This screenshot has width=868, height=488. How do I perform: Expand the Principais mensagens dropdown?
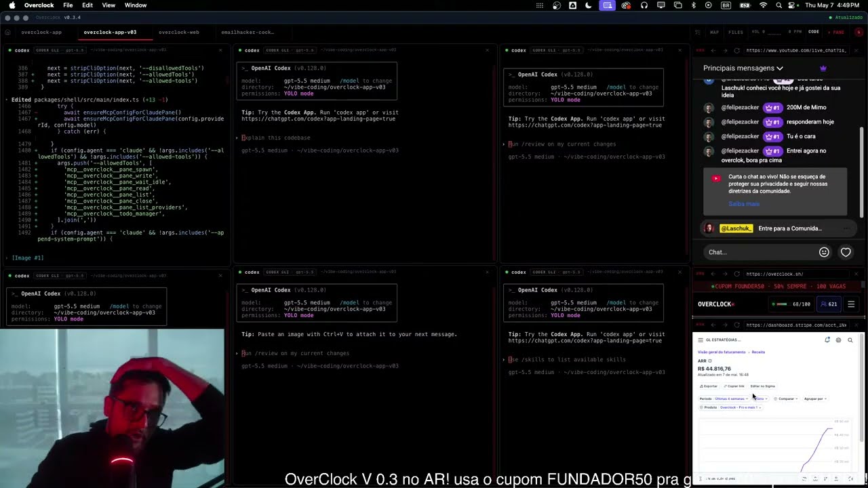click(743, 68)
